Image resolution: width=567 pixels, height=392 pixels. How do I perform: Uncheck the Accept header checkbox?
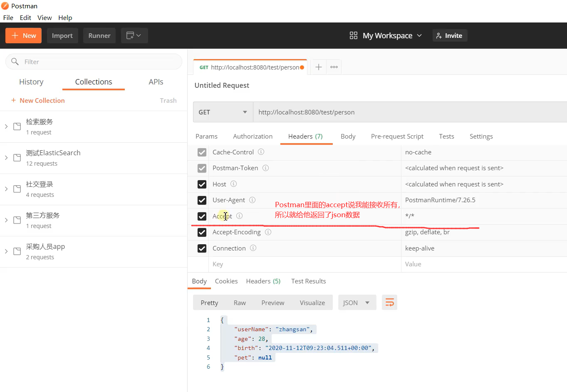click(202, 216)
